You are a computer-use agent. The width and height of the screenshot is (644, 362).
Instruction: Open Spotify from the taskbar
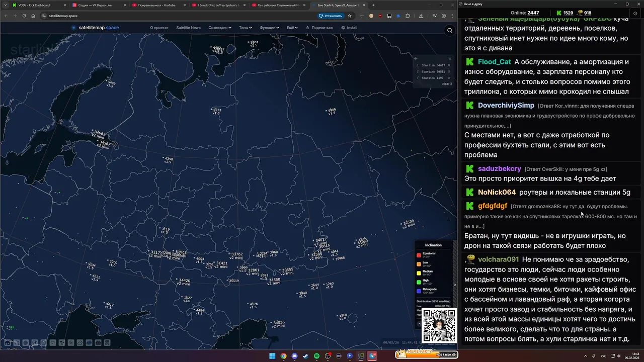coord(316,356)
